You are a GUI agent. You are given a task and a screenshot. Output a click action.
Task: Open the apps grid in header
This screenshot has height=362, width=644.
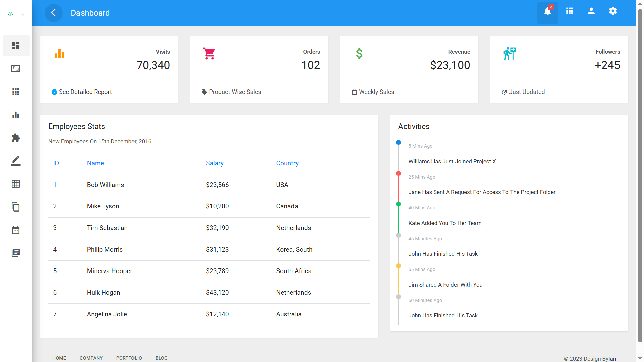(x=570, y=11)
